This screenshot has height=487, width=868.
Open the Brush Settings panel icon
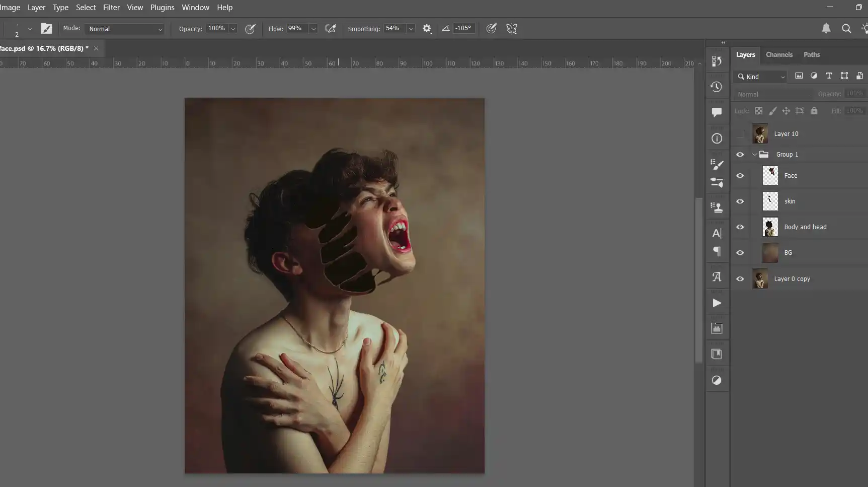(717, 164)
